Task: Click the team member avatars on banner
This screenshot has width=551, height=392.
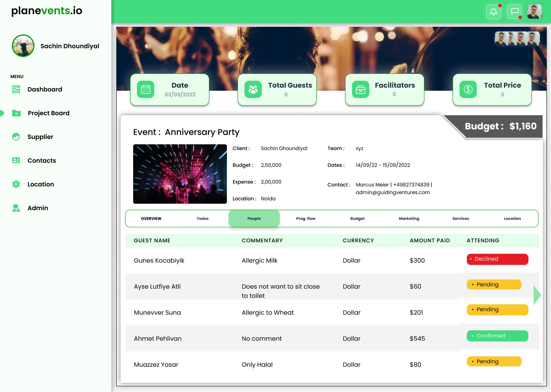Action: point(517,38)
